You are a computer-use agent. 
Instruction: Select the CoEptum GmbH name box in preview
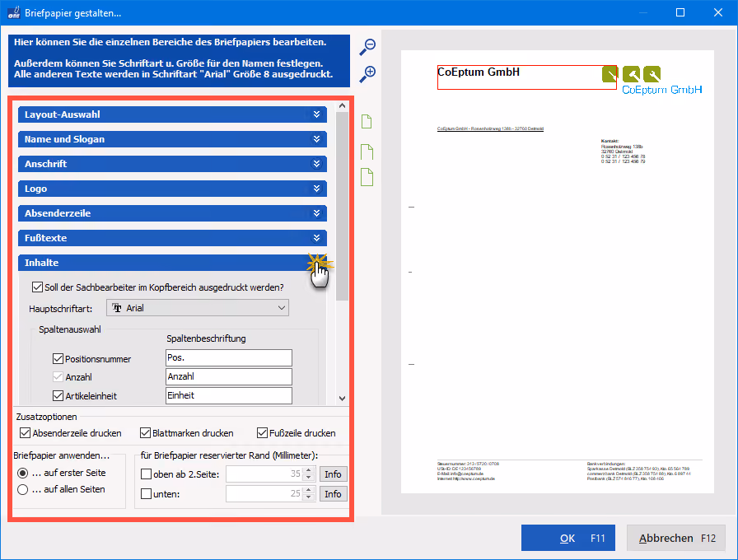pos(526,77)
